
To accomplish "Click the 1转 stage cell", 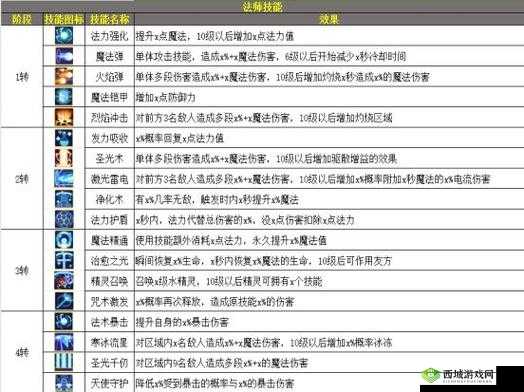I will point(22,77).
